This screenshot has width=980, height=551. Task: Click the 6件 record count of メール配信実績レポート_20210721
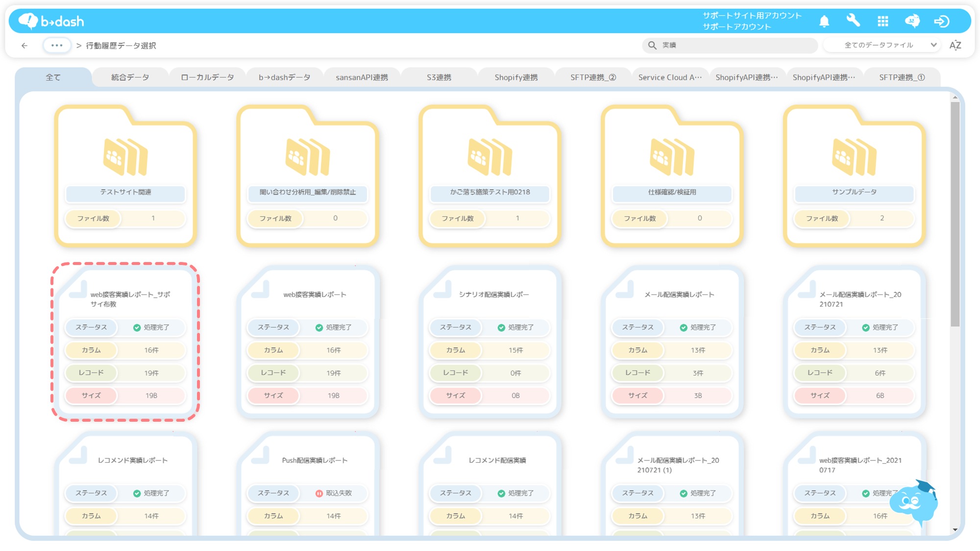point(880,373)
